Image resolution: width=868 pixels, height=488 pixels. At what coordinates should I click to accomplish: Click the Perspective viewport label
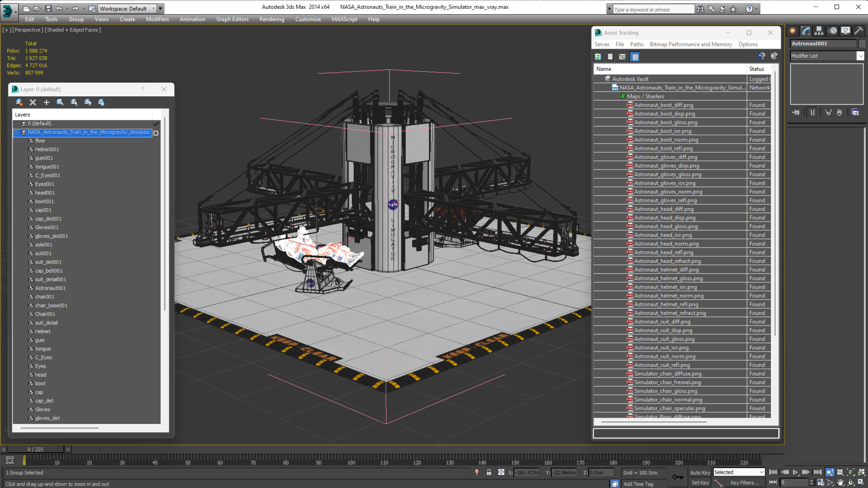pyautogui.click(x=28, y=29)
